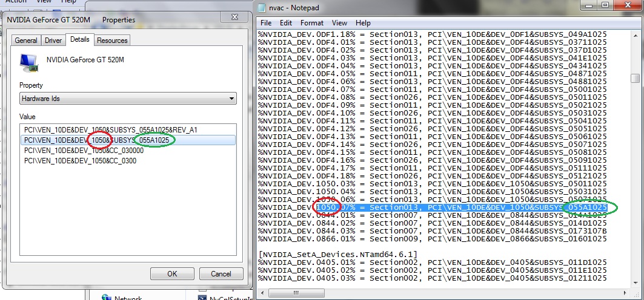The image size is (644, 300).
Task: Maximize the Notepad window
Action: [x=605, y=5]
